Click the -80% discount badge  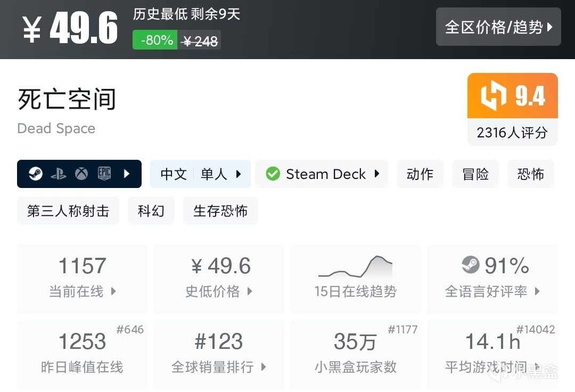(155, 40)
